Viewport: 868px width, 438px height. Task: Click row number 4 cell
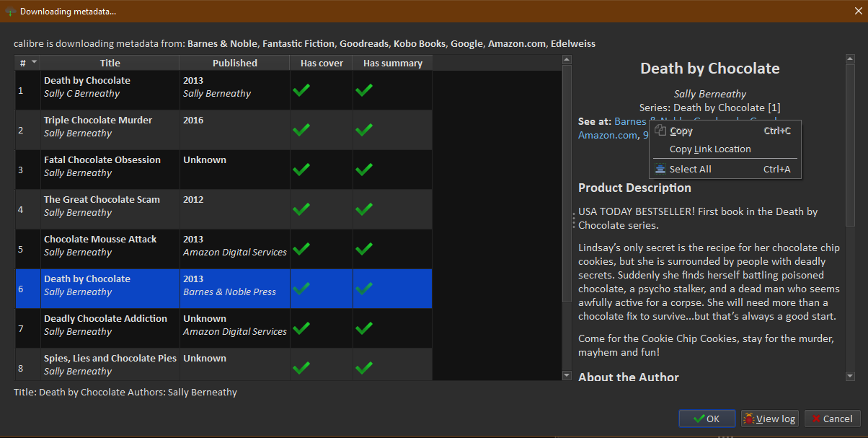click(28, 209)
